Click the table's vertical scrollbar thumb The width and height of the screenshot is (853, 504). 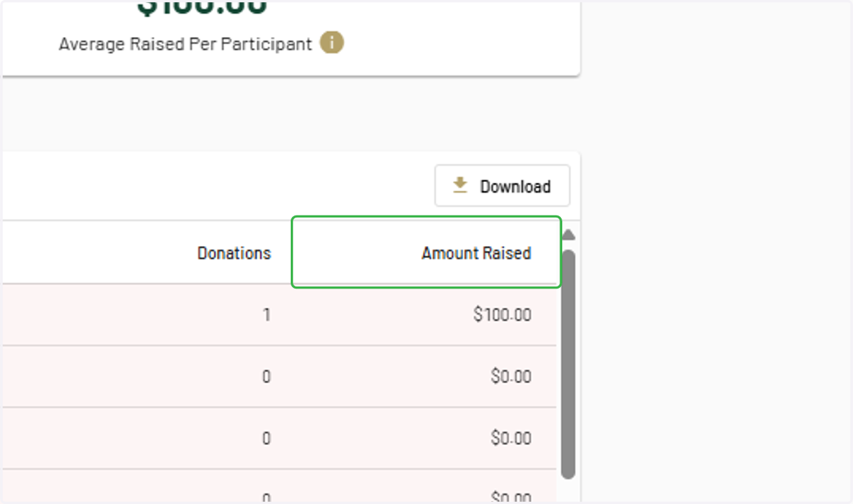pyautogui.click(x=568, y=363)
